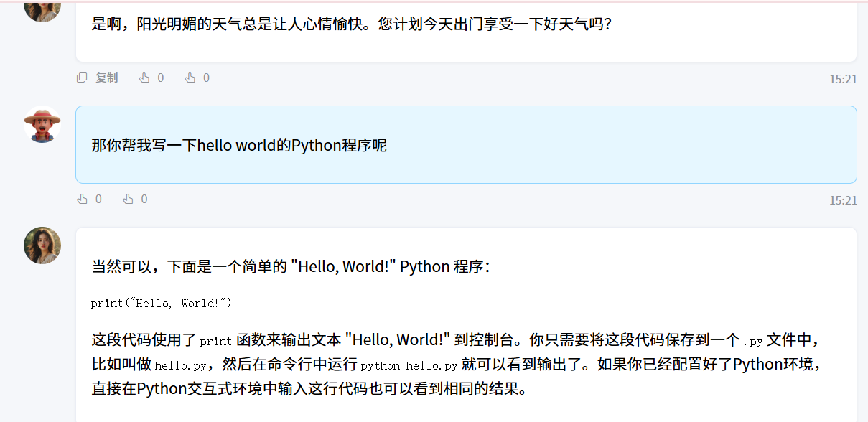Click the code line print("Hello, World!")
The height and width of the screenshot is (422, 868).
(x=161, y=303)
